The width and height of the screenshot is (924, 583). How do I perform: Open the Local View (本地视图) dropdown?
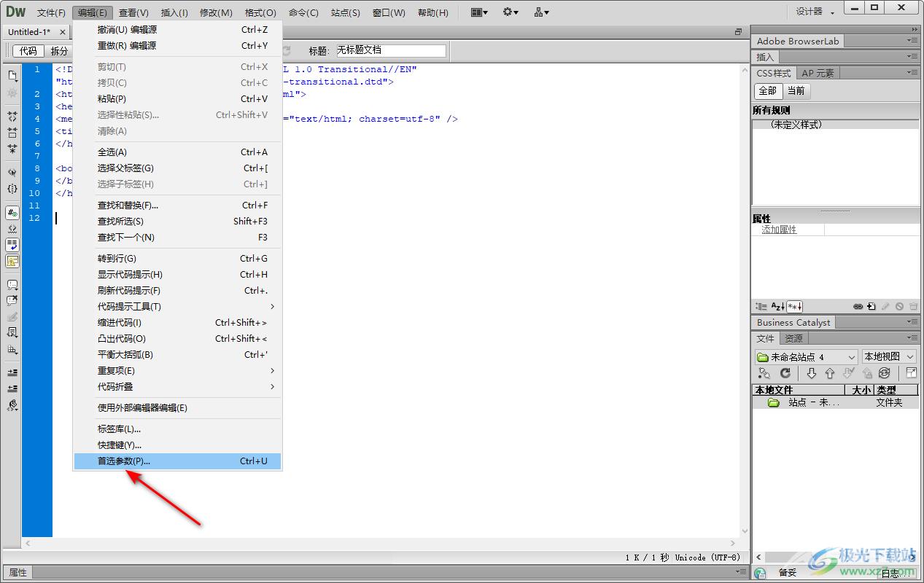coord(888,357)
